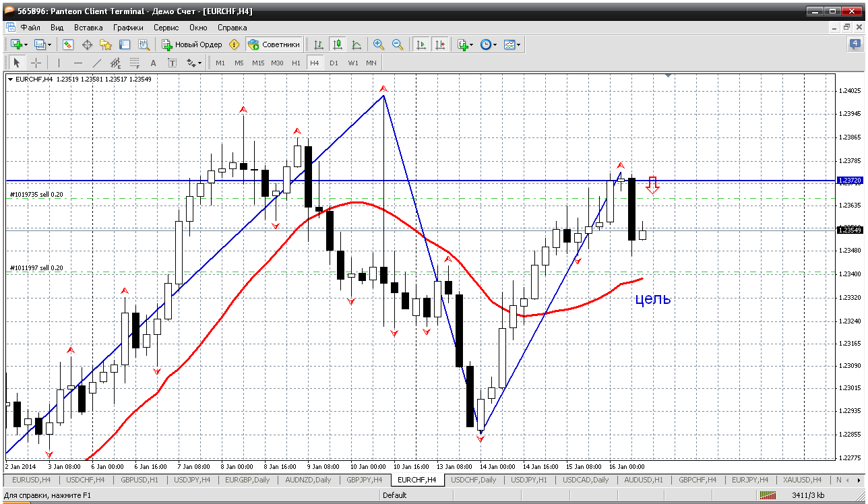Set timeframe to W1
The height and width of the screenshot is (504, 868).
point(353,63)
